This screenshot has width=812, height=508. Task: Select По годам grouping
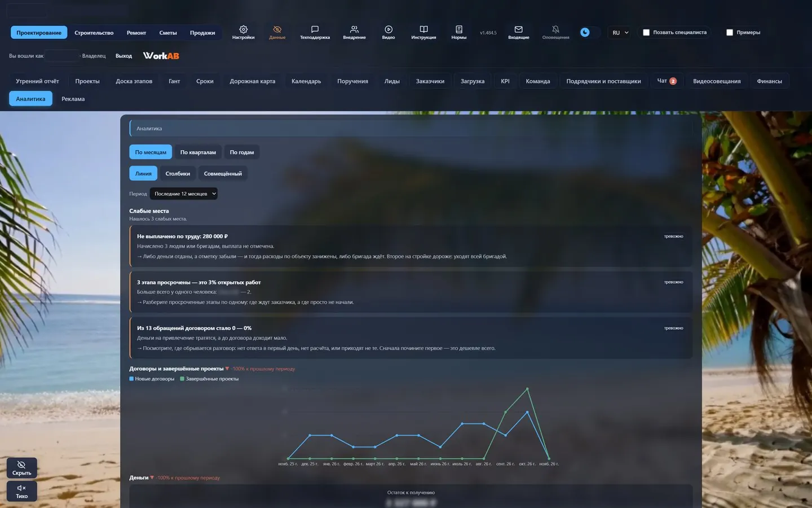click(x=242, y=152)
